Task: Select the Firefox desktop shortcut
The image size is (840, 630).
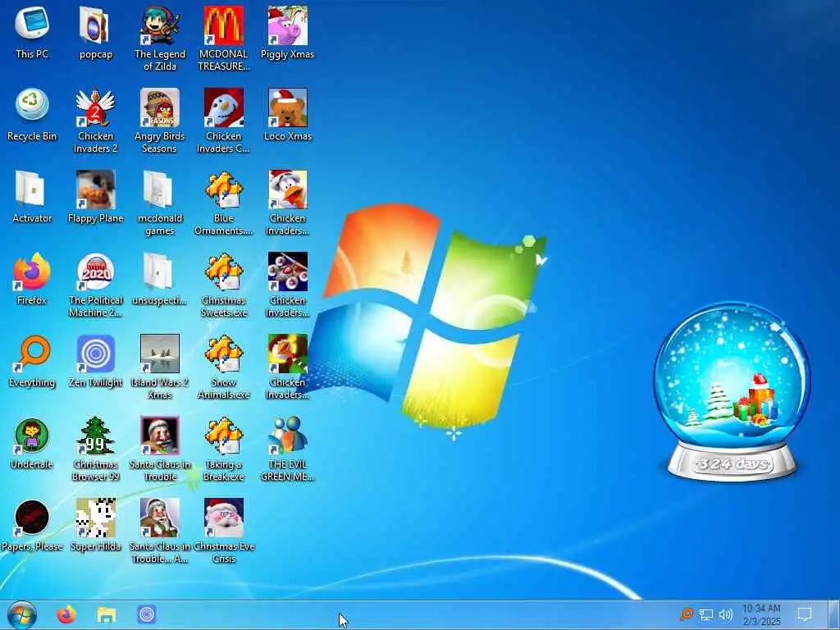Action: point(32,279)
